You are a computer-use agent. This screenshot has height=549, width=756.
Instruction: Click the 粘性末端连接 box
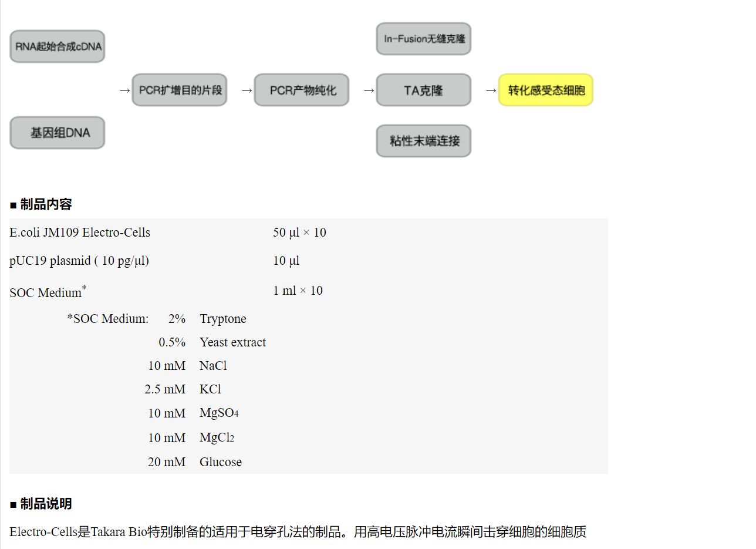coord(424,141)
